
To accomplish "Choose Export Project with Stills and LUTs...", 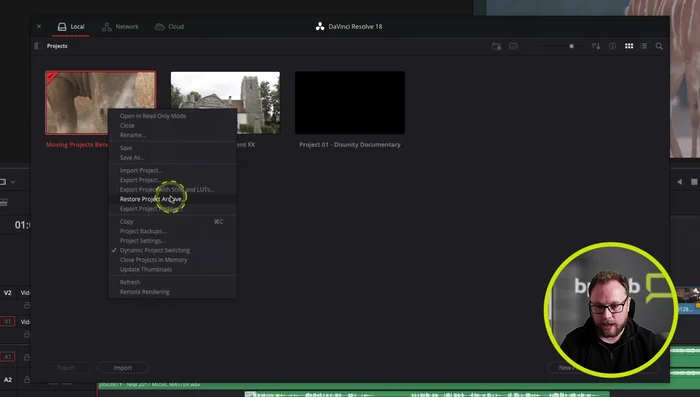I will click(x=167, y=189).
